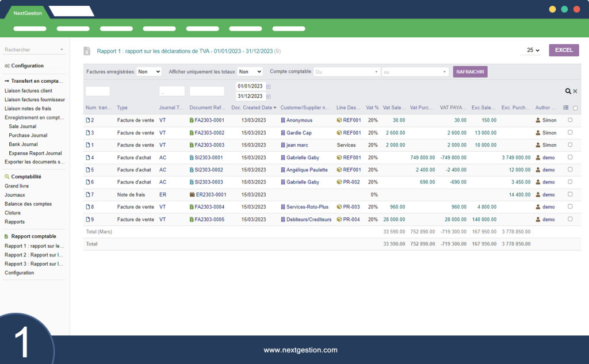Check the row checkbox for Debiteurs/Crediteurs
This screenshot has width=589, height=364.
coord(570,219)
